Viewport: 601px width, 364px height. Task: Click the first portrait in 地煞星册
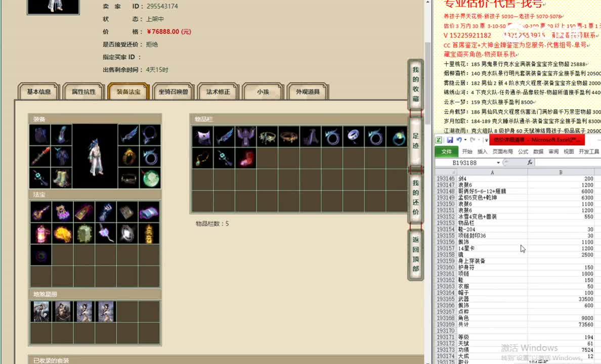40,311
